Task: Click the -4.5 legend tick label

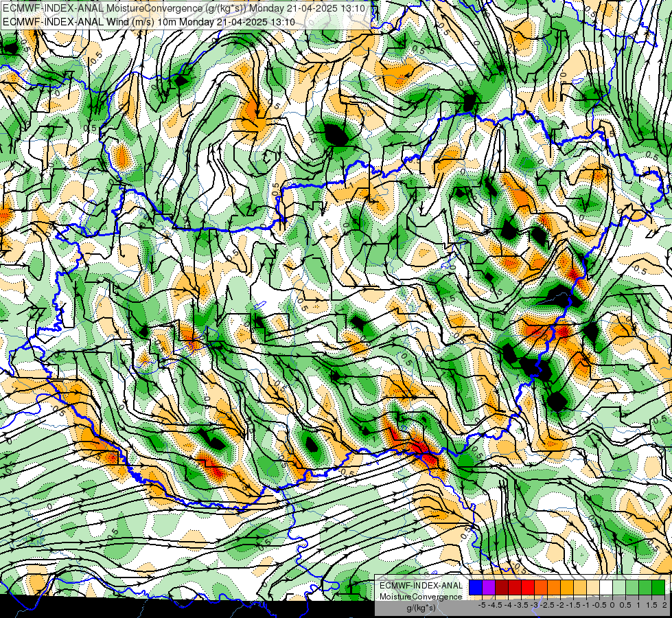Action: (x=495, y=605)
